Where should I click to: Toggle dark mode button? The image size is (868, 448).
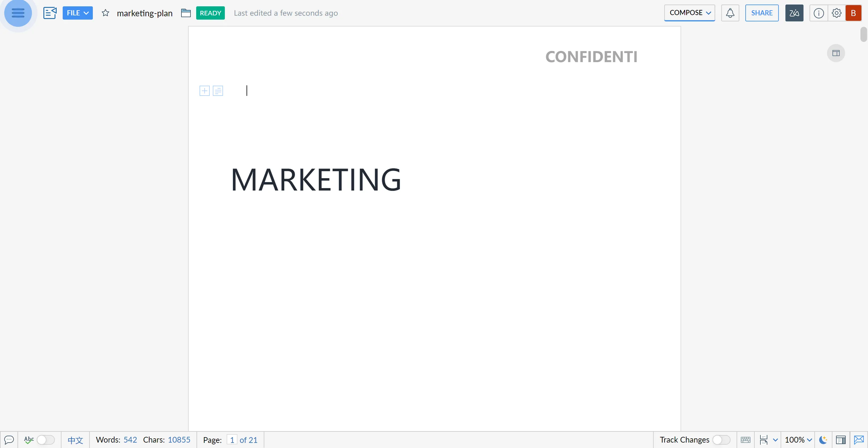click(822, 440)
